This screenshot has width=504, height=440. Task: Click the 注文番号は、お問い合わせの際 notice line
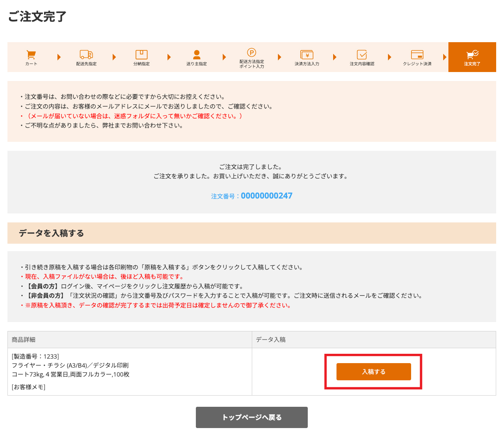pyautogui.click(x=122, y=97)
